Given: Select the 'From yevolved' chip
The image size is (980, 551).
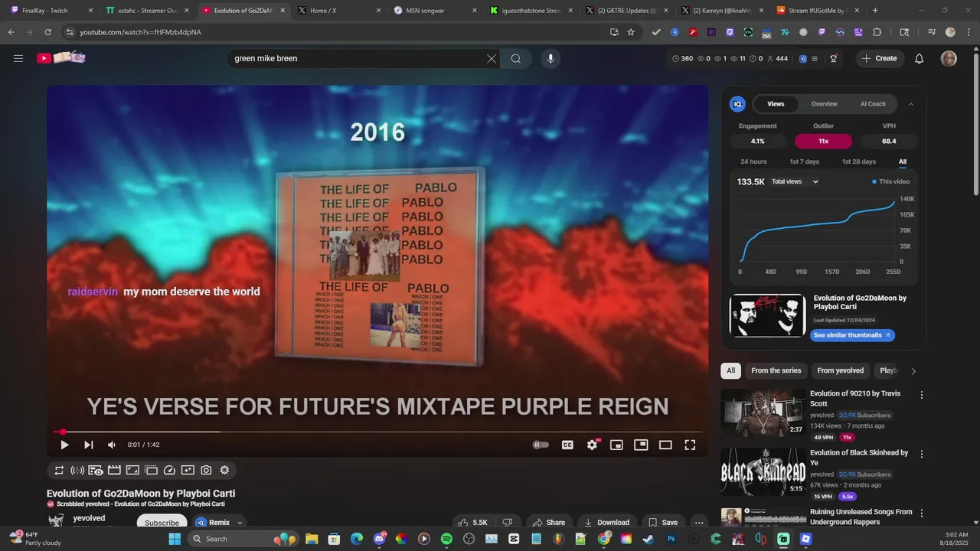Looking at the screenshot, I should pos(840,370).
